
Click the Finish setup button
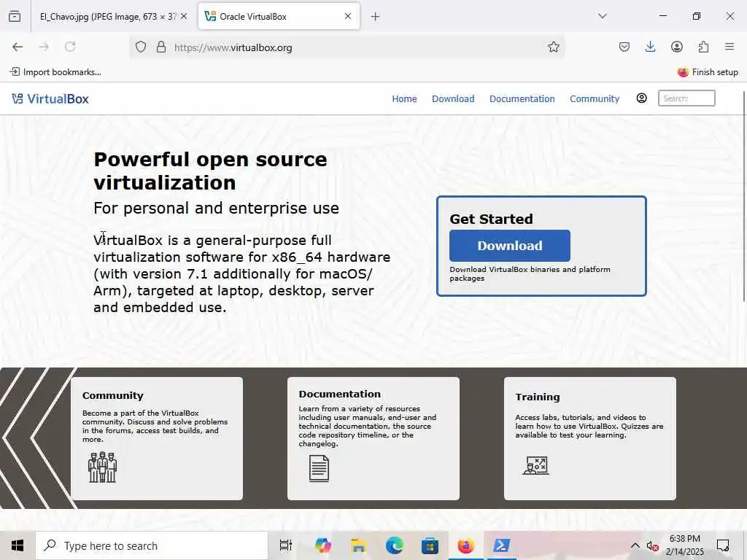tap(708, 72)
